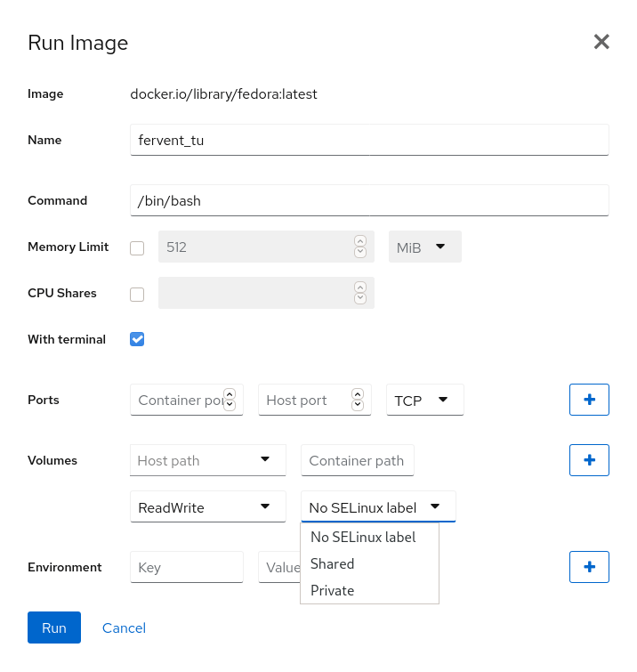The height and width of the screenshot is (672, 637).
Task: Decrease the Host port number
Action: click(358, 405)
